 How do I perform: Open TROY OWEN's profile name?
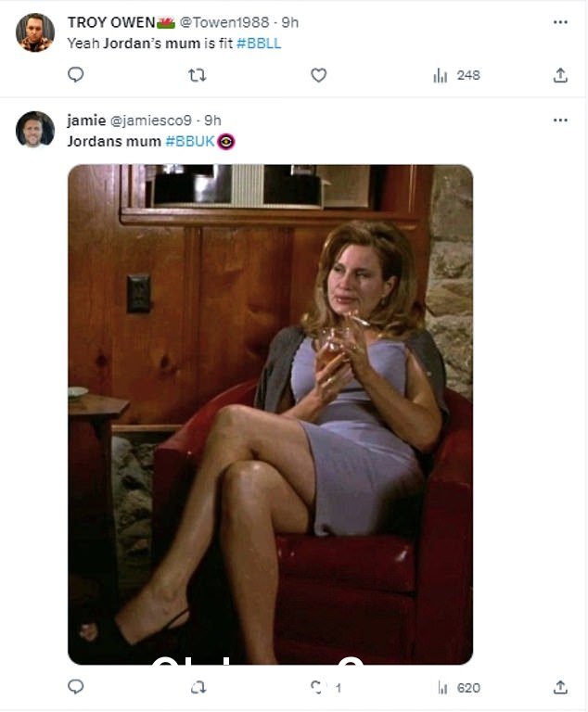pos(111,22)
